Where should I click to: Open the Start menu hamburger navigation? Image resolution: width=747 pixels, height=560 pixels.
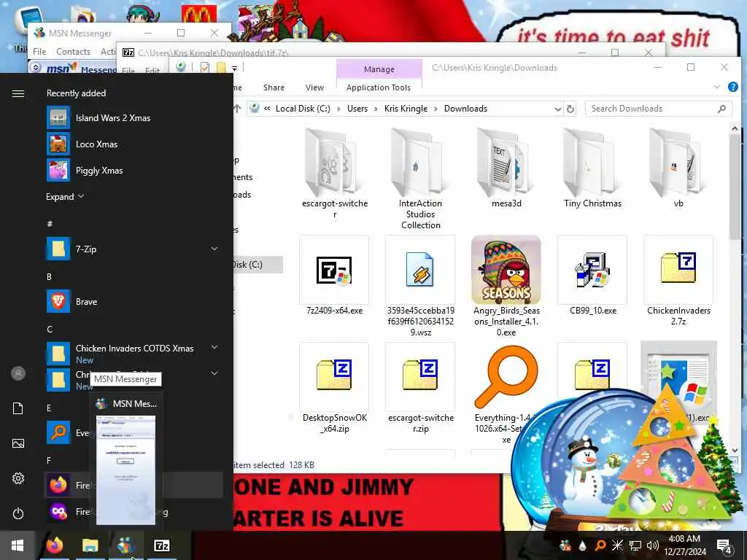[18, 93]
